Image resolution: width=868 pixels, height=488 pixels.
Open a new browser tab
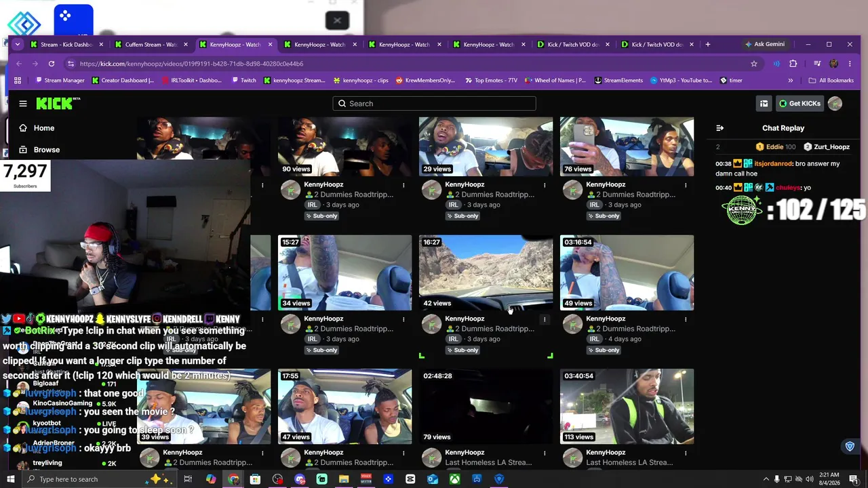click(707, 45)
